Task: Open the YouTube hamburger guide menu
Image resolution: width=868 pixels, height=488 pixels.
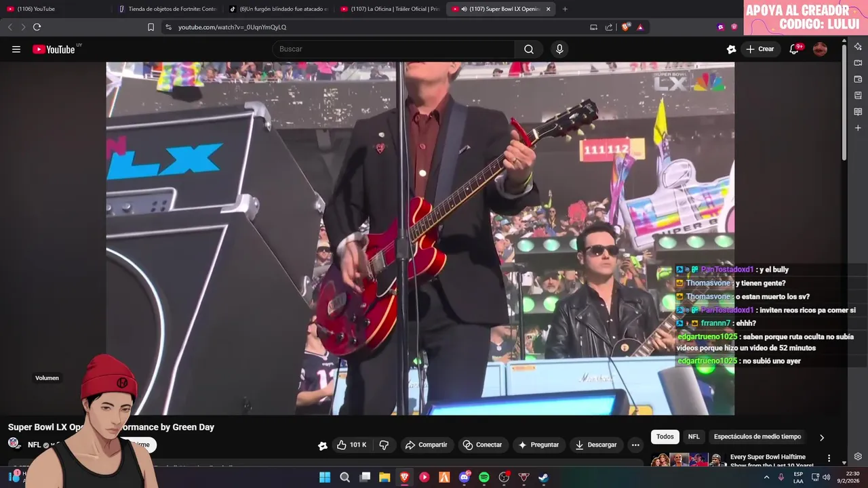Action: 16,49
